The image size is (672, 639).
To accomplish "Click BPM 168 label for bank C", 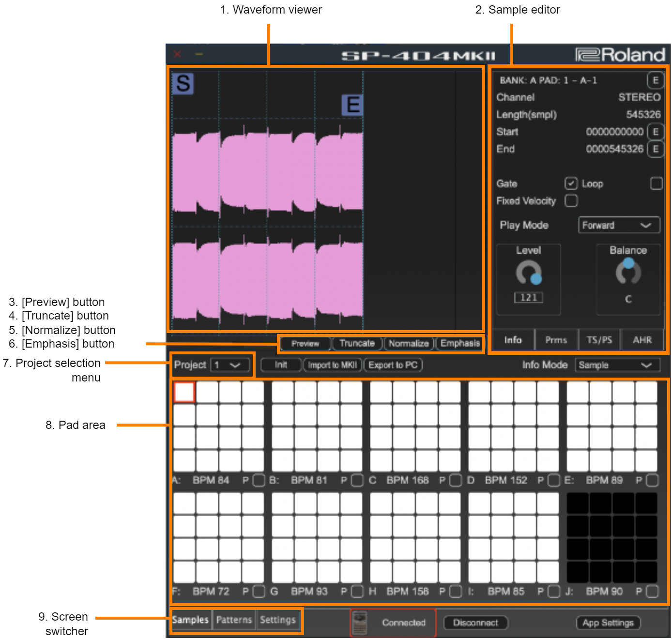I will [408, 480].
